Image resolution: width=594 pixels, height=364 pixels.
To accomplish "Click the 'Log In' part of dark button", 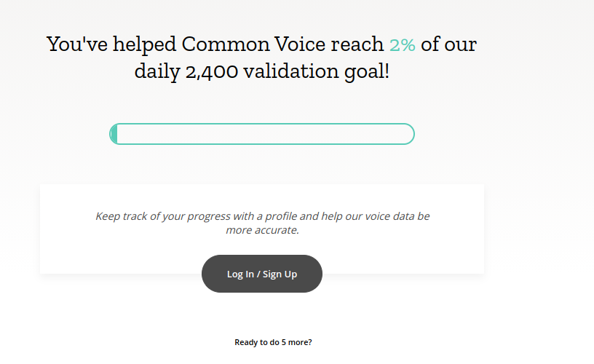I will pos(240,274).
